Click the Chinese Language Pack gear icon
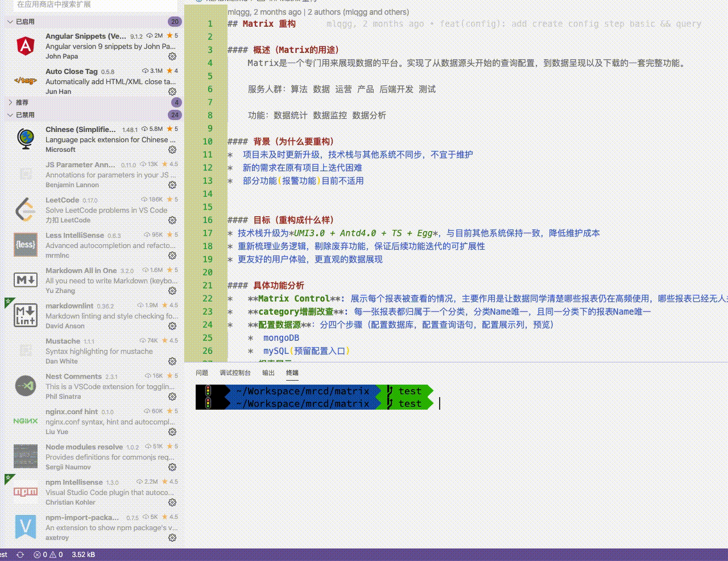The height and width of the screenshot is (561, 728). point(172,150)
